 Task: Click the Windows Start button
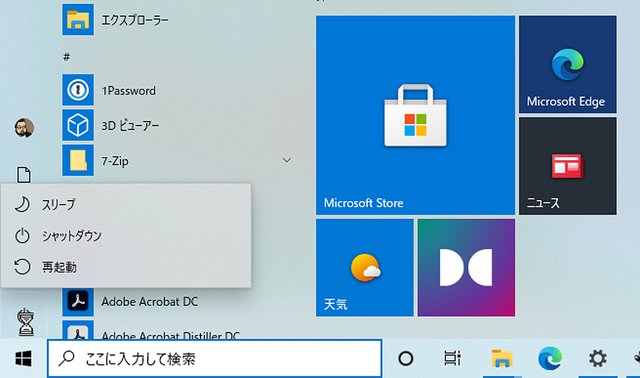(x=23, y=359)
